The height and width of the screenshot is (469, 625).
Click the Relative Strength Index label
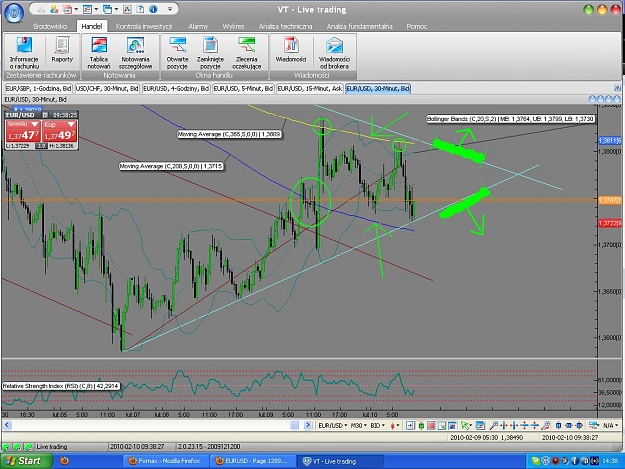pos(61,386)
